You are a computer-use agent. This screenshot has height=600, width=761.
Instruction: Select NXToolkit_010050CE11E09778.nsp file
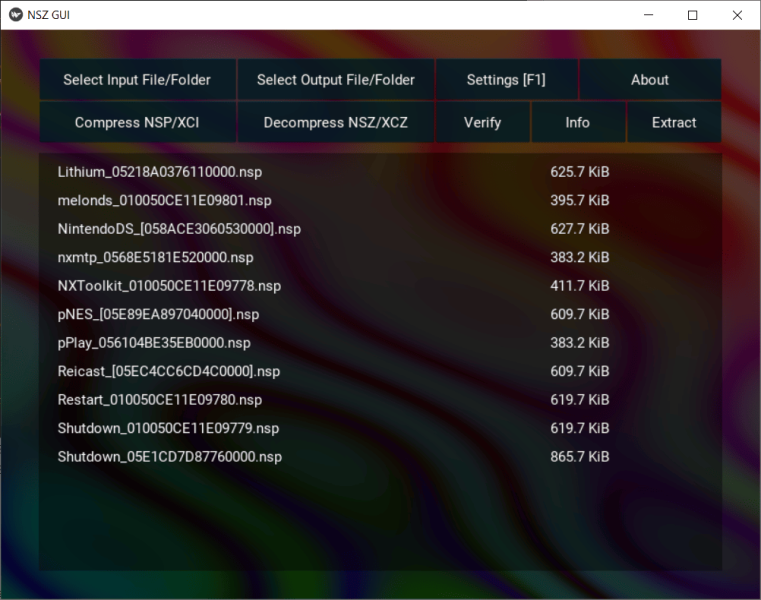(x=169, y=286)
